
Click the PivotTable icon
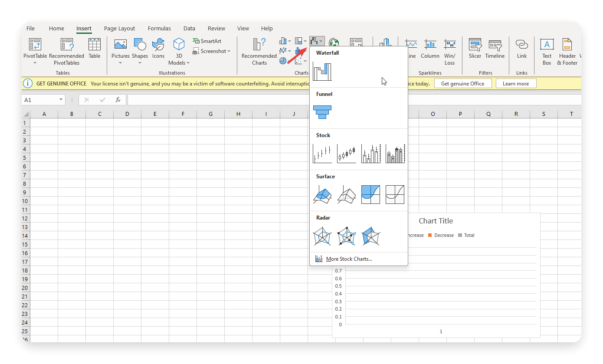point(35,44)
